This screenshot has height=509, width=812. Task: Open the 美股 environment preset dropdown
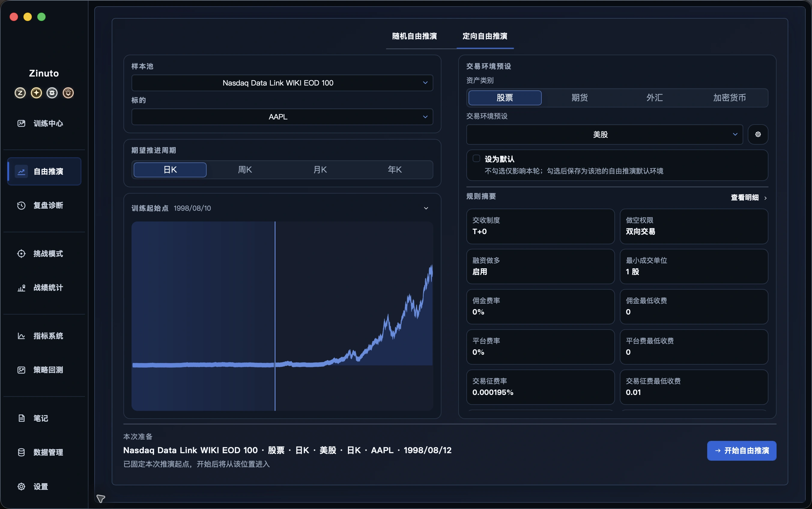point(604,134)
